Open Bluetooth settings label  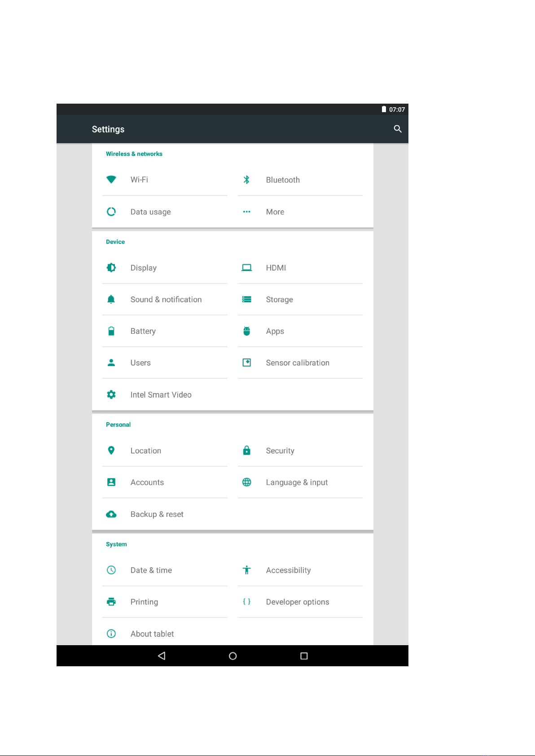pyautogui.click(x=283, y=180)
